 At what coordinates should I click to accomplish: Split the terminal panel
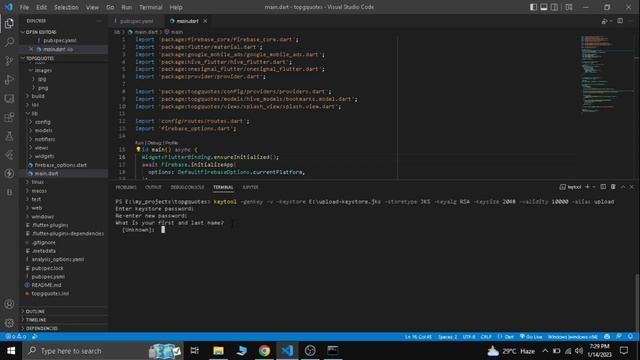(x=603, y=187)
